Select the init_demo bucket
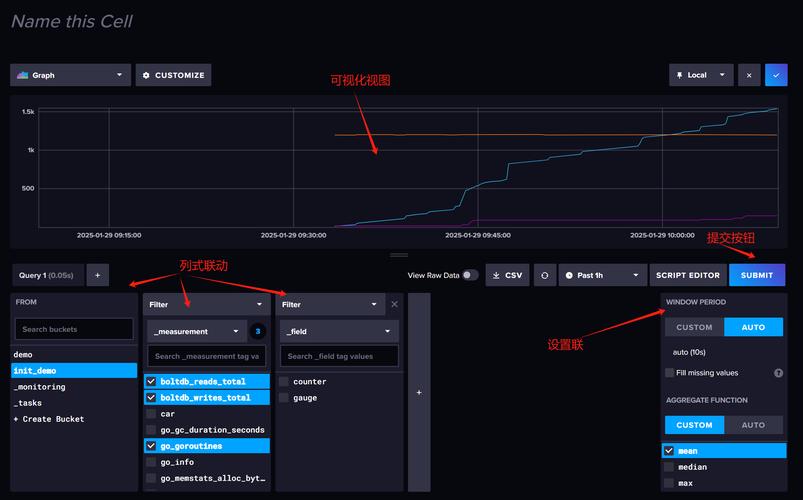The image size is (803, 500). [x=74, y=370]
